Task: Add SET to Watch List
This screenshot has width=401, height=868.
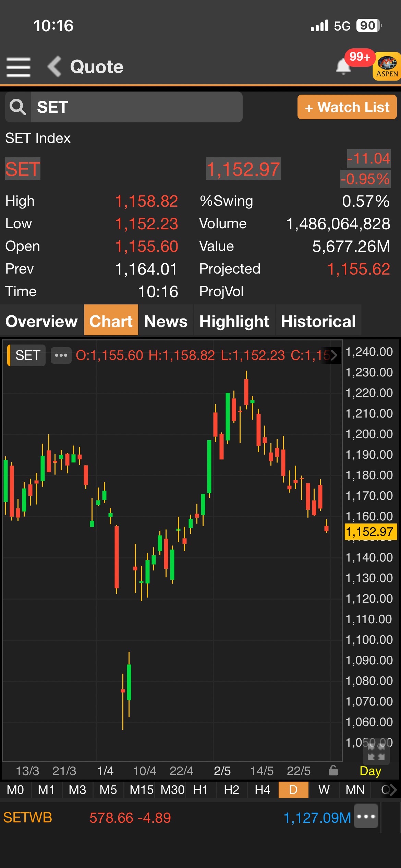Action: 347,107
